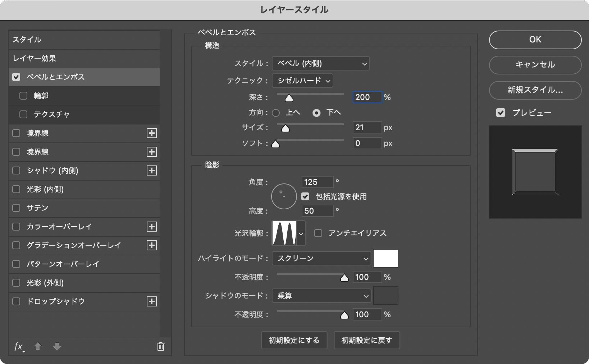589x364 pixels.
Task: Click the fx effects menu icon
Action: (19, 346)
